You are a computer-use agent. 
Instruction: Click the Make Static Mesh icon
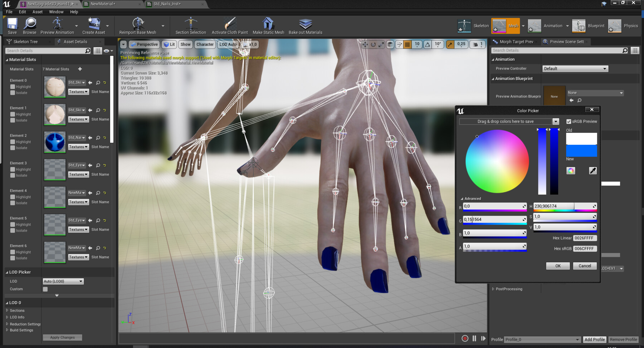coord(268,23)
